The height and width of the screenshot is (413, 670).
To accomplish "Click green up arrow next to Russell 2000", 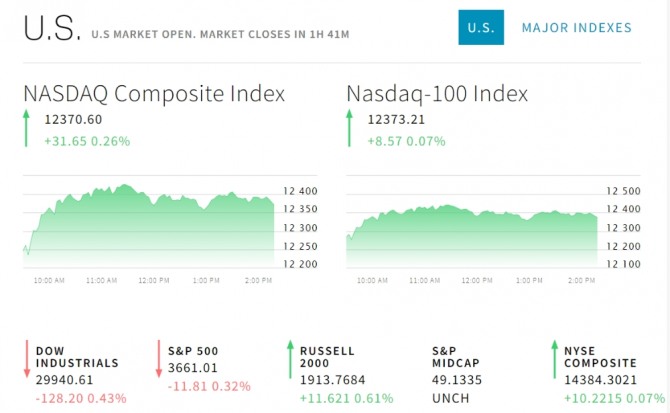I will point(291,359).
